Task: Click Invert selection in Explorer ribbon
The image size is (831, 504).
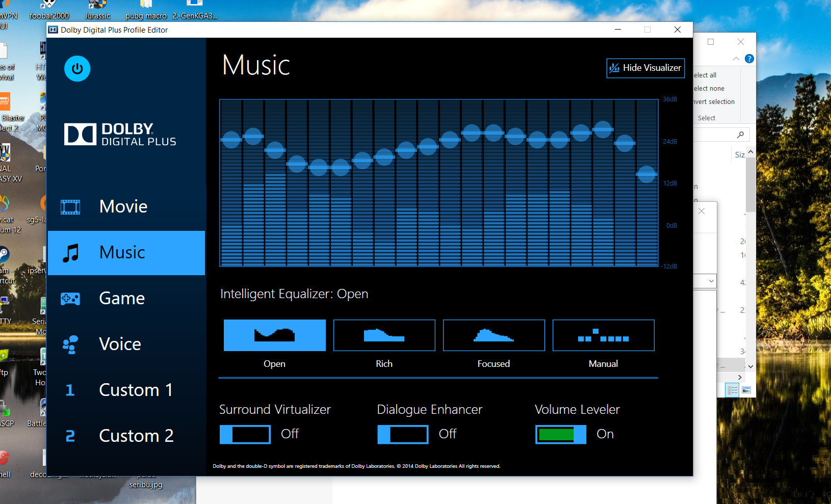Action: click(x=714, y=101)
